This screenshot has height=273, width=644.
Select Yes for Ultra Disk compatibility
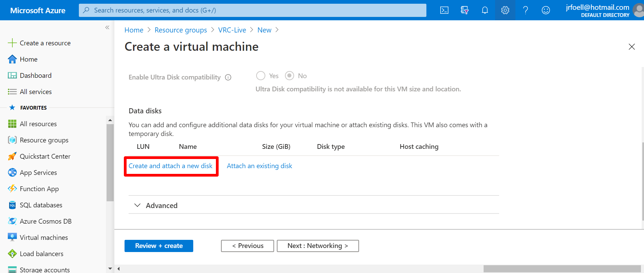click(261, 76)
